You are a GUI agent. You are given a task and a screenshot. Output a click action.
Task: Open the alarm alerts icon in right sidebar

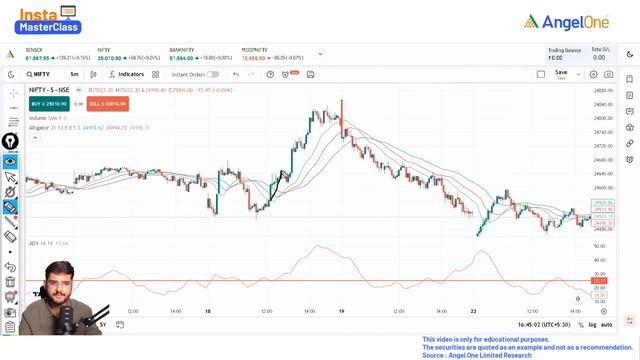(x=629, y=160)
